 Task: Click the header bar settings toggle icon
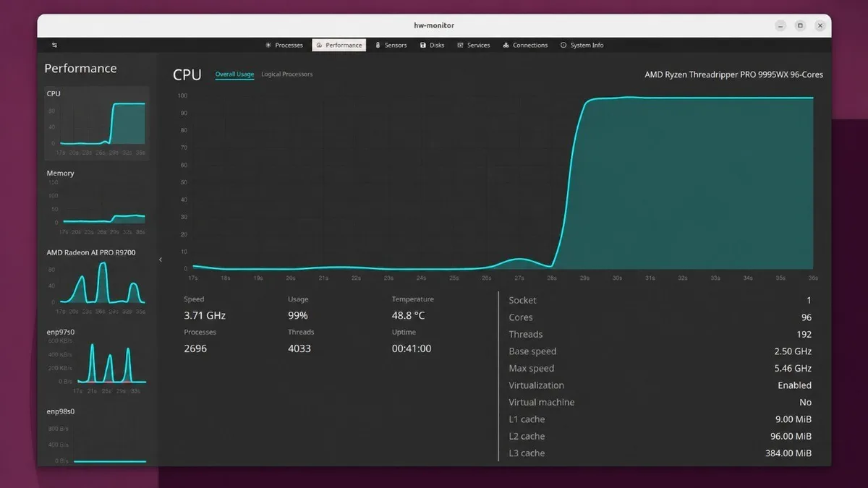tap(54, 45)
